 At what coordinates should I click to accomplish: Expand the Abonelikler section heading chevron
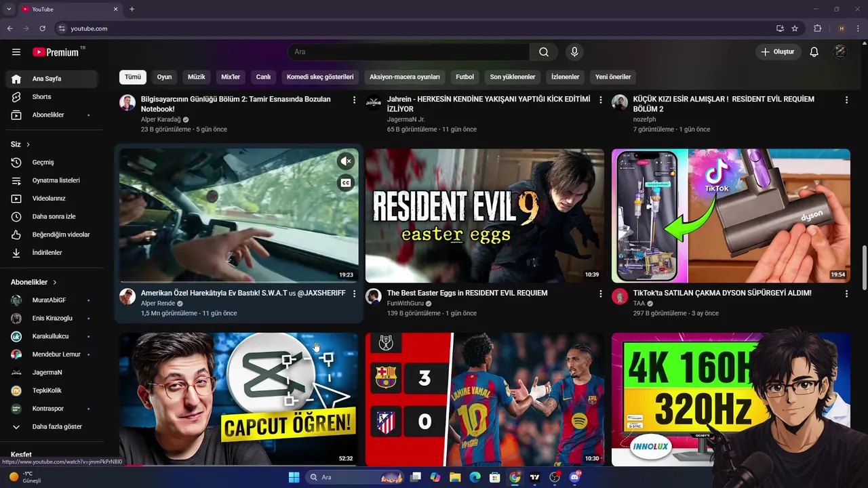55,282
